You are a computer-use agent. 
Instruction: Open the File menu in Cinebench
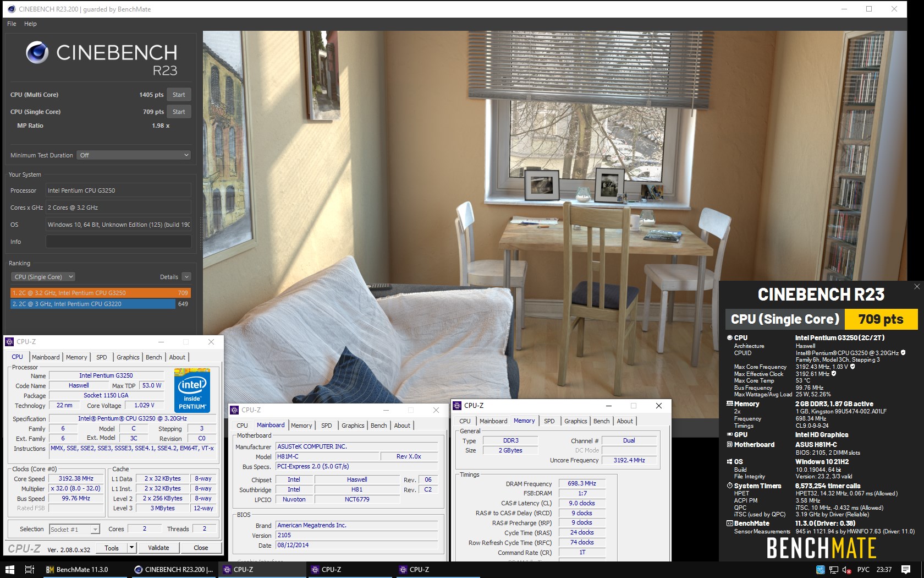point(12,24)
